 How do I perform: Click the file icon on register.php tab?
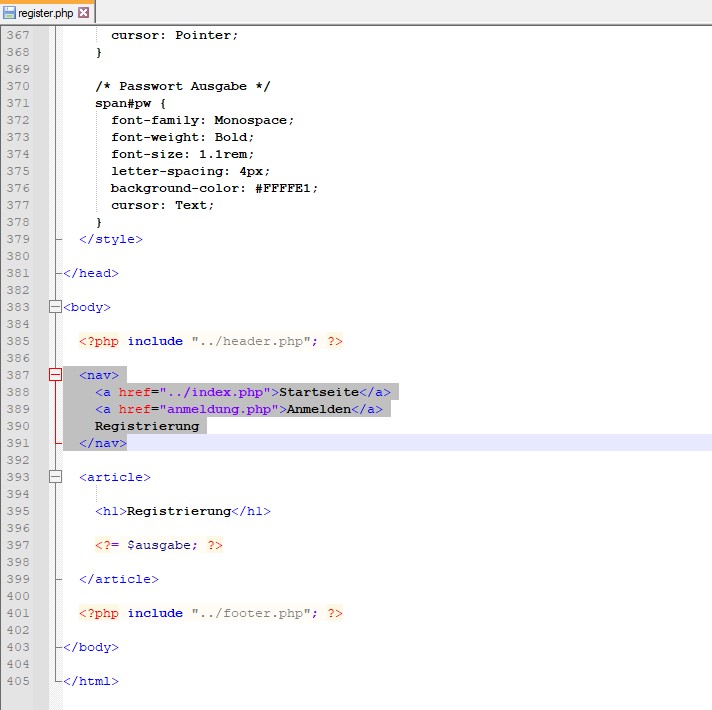point(9,13)
